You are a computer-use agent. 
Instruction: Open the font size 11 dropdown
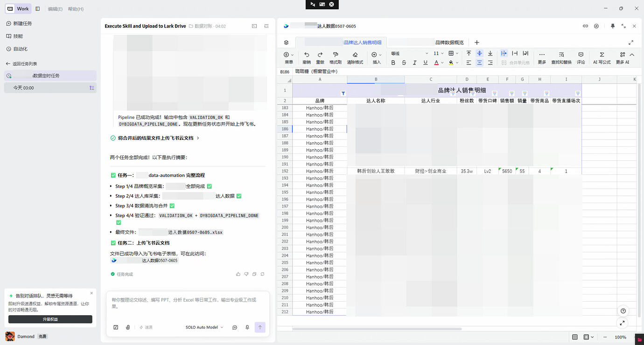439,54
